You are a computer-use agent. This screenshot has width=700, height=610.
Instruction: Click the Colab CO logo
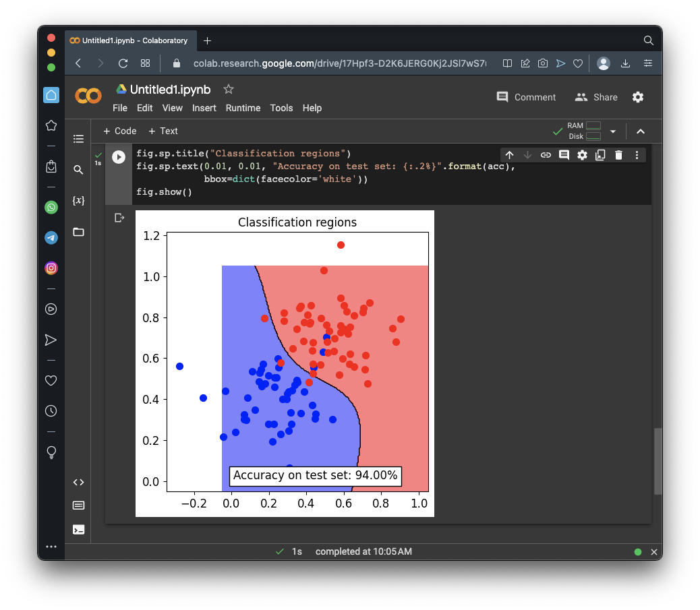coord(88,96)
